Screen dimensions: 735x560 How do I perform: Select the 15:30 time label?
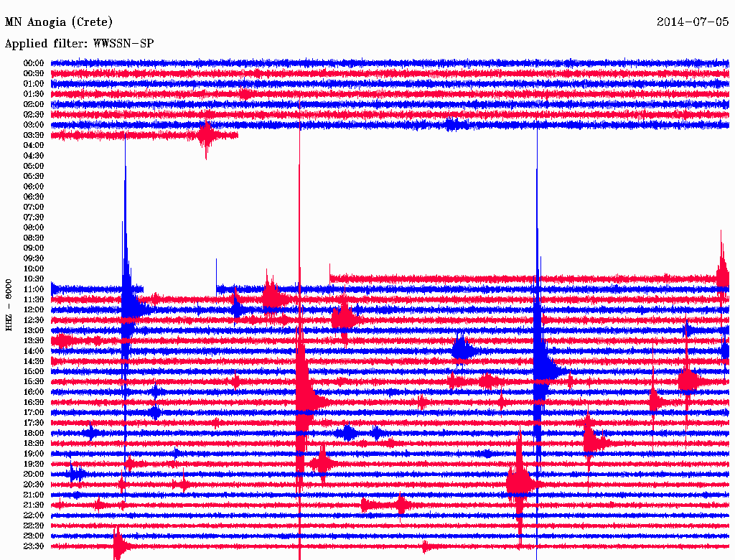click(33, 382)
